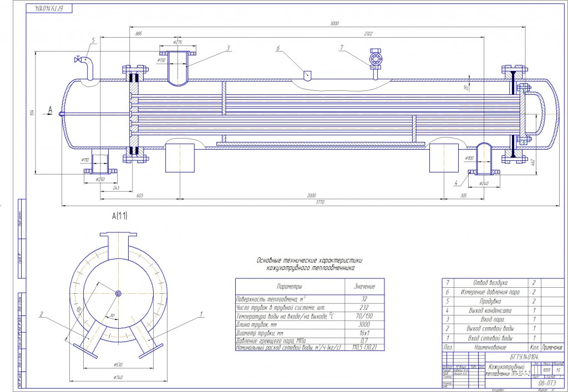Click the 'Параметры' table header cell
Image resolution: width=568 pixels, height=392 pixels.
290,286
